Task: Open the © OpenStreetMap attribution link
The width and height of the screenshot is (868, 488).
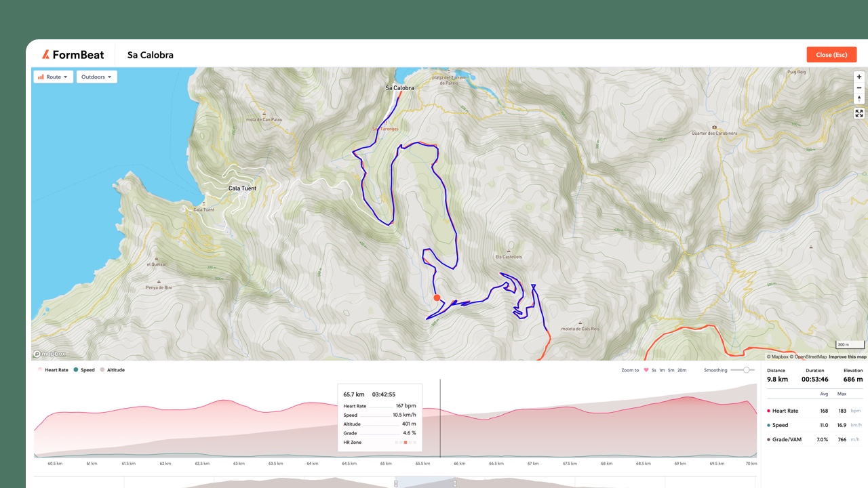Action: [x=808, y=357]
